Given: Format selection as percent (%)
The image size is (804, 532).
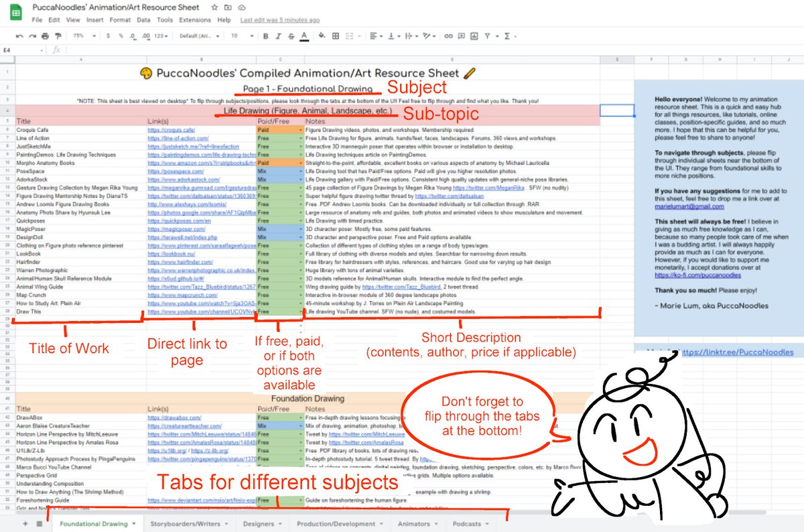Looking at the screenshot, I should tap(121, 36).
